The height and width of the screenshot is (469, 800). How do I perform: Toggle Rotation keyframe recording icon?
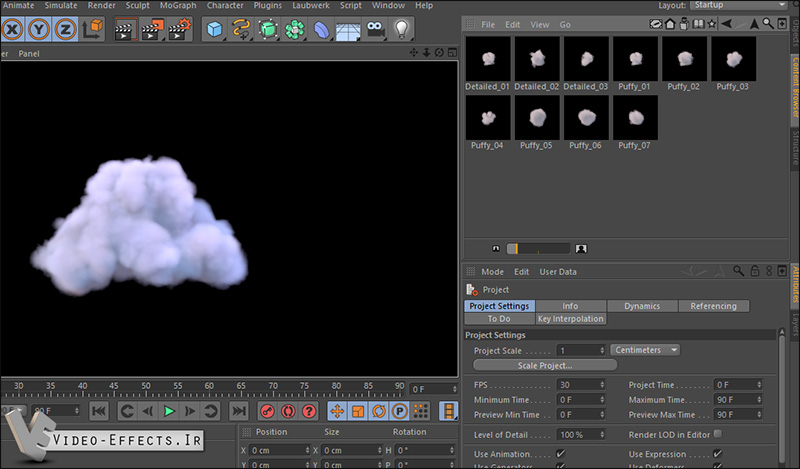coord(379,411)
